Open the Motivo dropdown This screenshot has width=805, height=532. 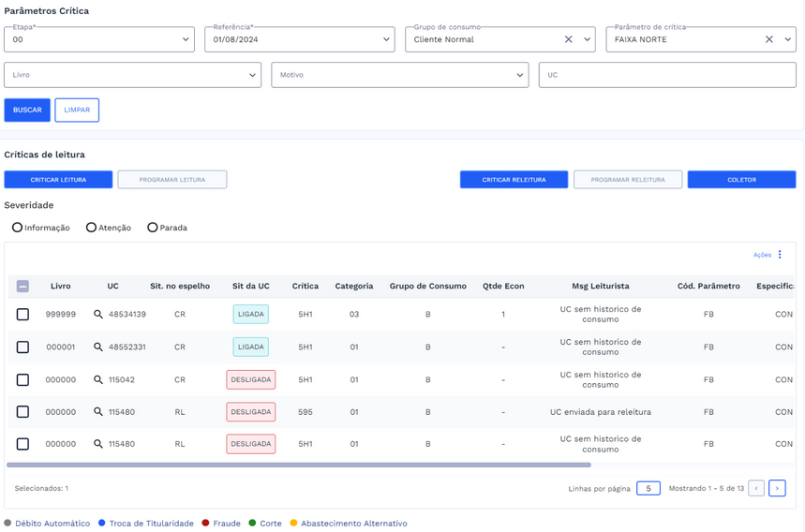[x=520, y=75]
